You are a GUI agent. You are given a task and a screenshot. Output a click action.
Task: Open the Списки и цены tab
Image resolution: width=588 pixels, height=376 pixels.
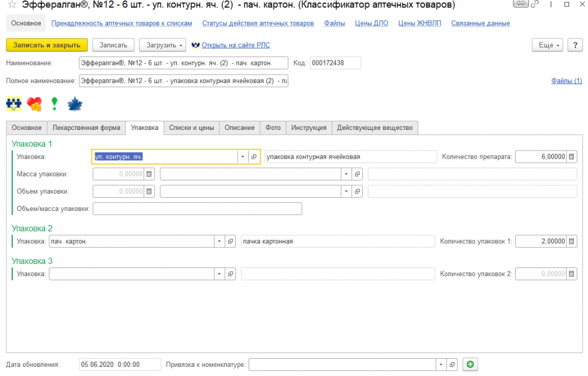coord(191,128)
